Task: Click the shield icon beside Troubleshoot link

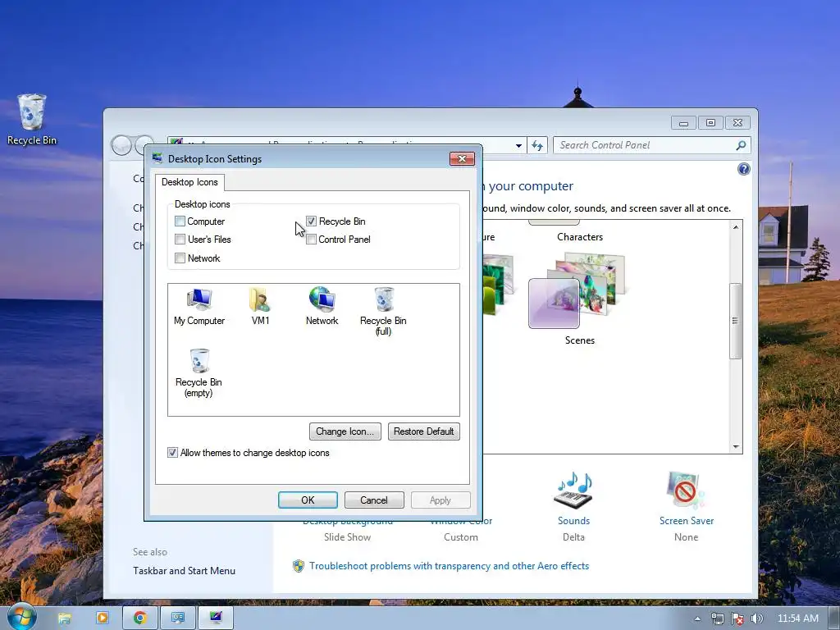Action: (299, 566)
